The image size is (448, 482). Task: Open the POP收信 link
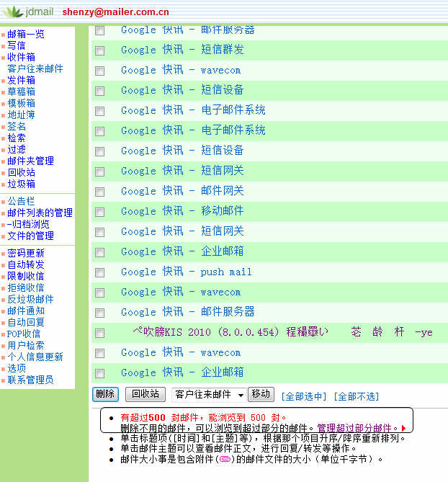(x=24, y=334)
